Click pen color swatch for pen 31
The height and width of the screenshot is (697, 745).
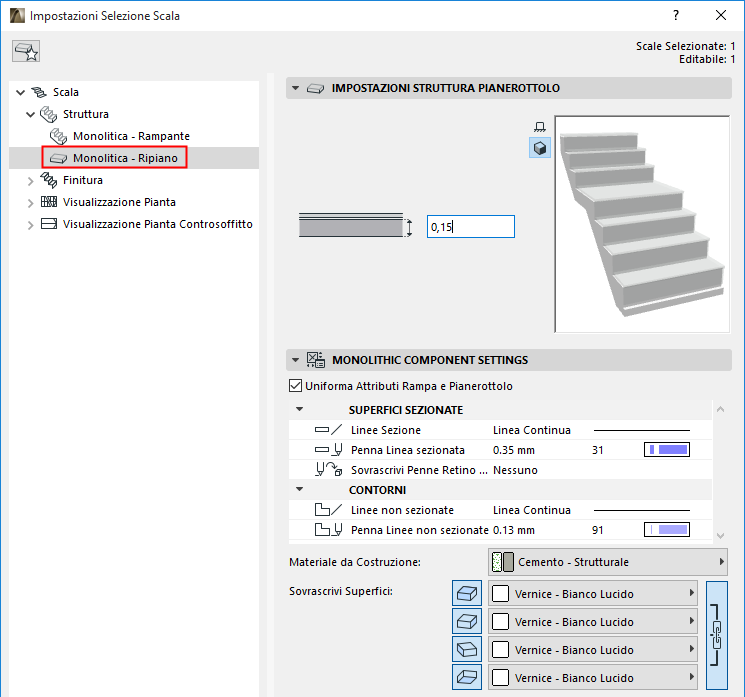[667, 449]
